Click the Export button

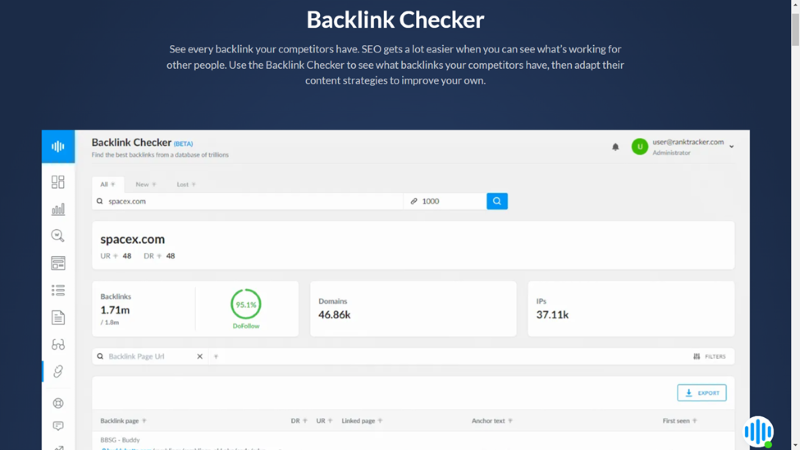pos(702,393)
